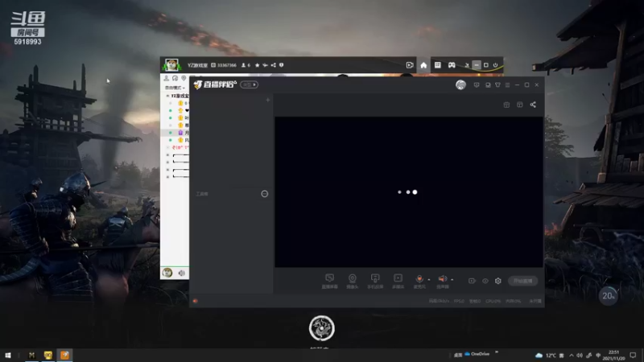Click the power icon in the YY title bar
This screenshot has width=644, height=362.
(495, 65)
